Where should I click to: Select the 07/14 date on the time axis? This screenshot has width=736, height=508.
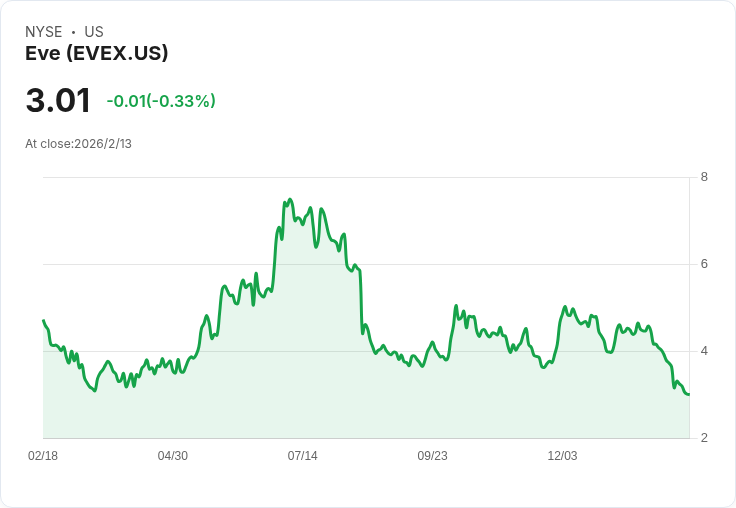303,456
